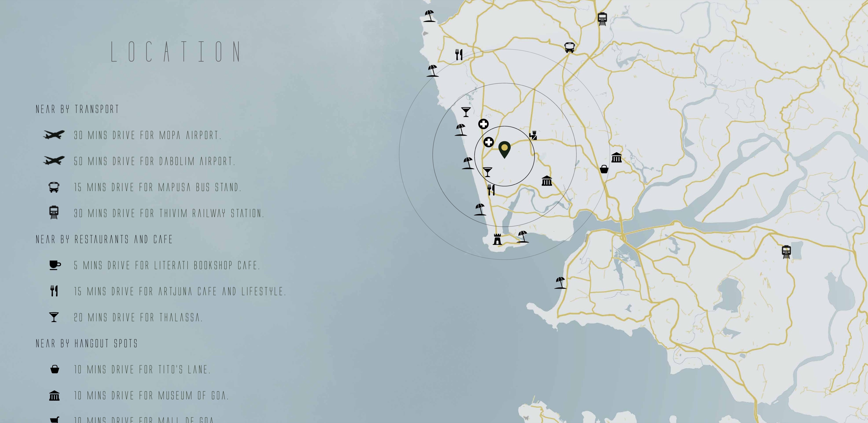The height and width of the screenshot is (423, 868).
Task: Click the museum marker beside the shopping basket marker
Action: coord(617,157)
